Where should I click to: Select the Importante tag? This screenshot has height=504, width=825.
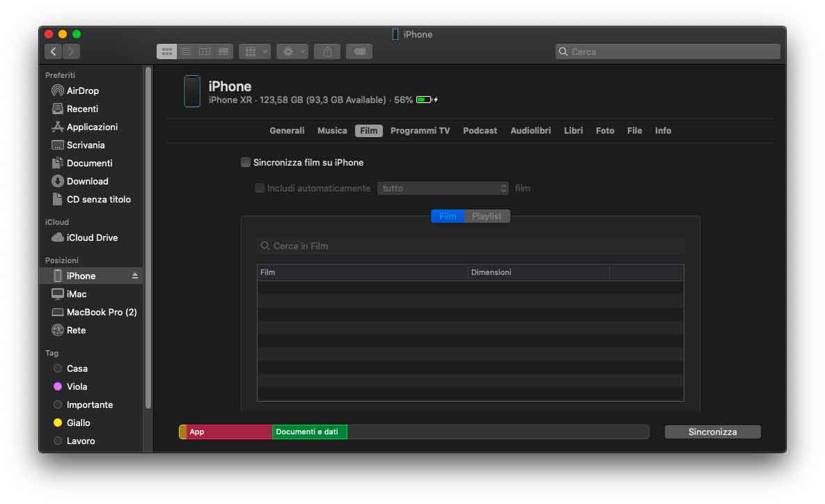pos(91,405)
